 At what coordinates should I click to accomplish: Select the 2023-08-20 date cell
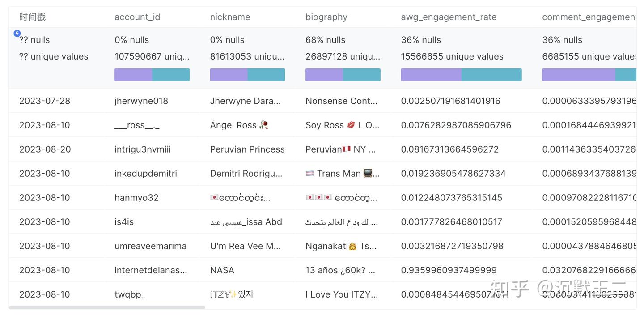point(45,149)
